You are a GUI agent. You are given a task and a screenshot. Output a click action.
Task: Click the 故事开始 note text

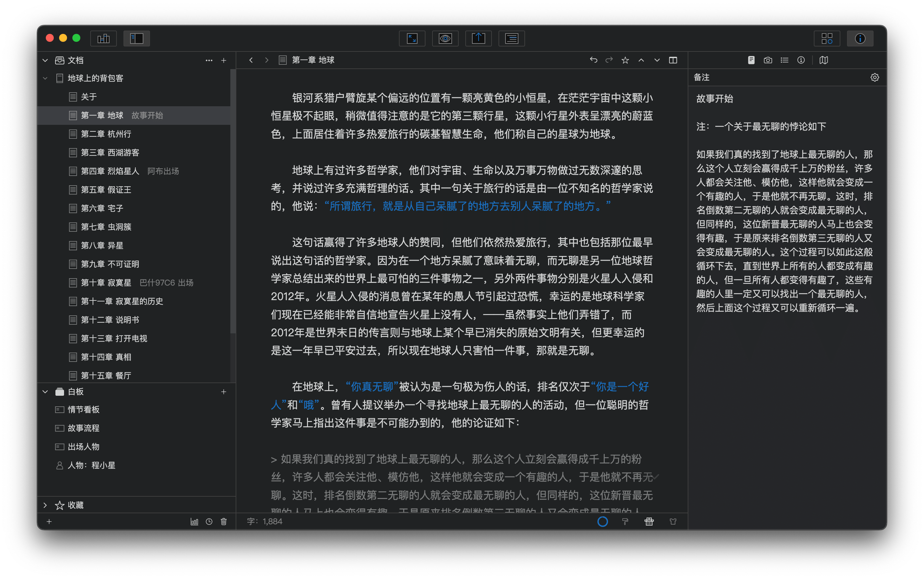point(714,98)
